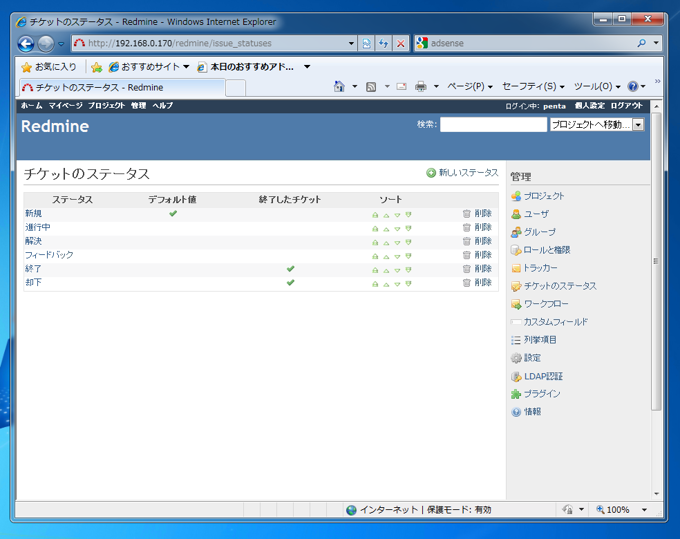Open 管理 in top menu

pyautogui.click(x=138, y=106)
